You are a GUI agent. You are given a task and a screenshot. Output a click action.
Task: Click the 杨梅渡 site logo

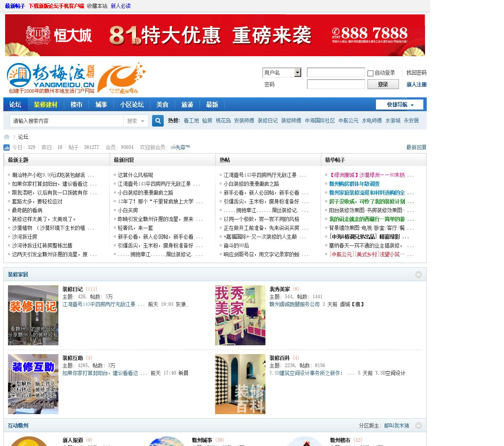(x=50, y=78)
